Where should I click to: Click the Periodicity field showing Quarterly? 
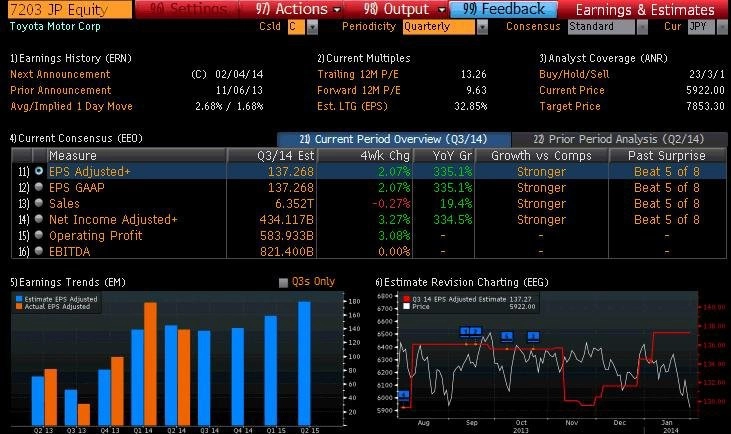(439, 27)
